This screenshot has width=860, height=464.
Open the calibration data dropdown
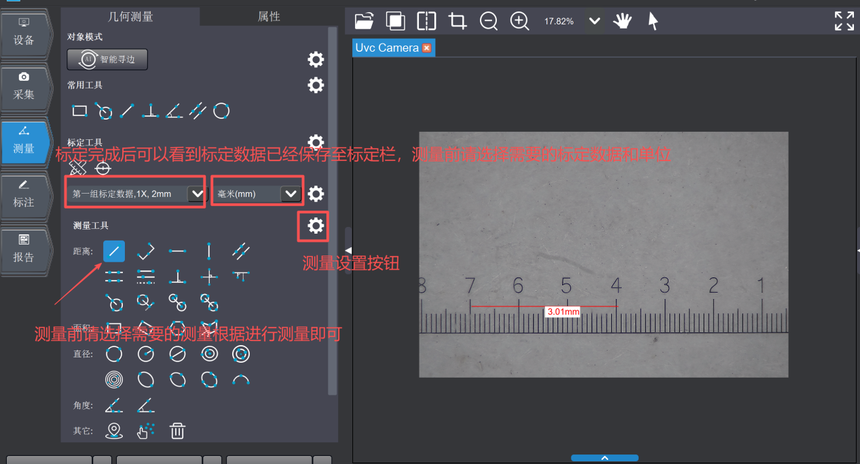pyautogui.click(x=195, y=194)
